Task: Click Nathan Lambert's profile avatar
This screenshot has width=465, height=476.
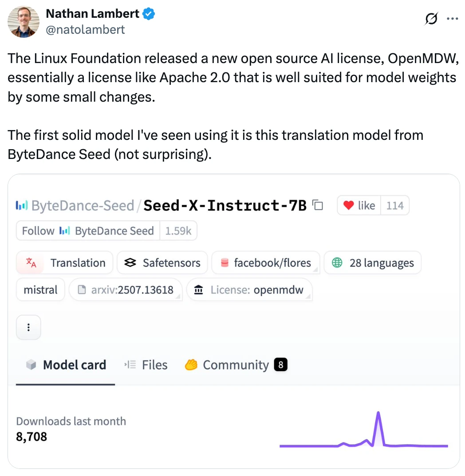Action: [x=24, y=22]
